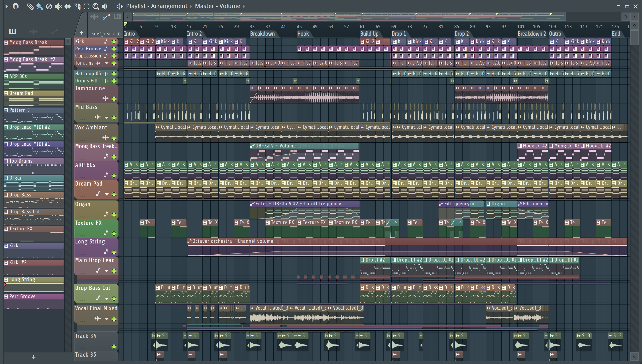Open the playlist options menu arrow
The image size is (642, 364).
(6, 6)
